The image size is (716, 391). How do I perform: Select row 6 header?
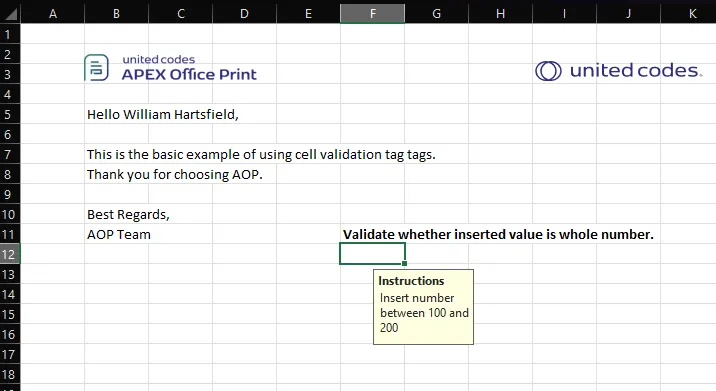(x=10, y=134)
